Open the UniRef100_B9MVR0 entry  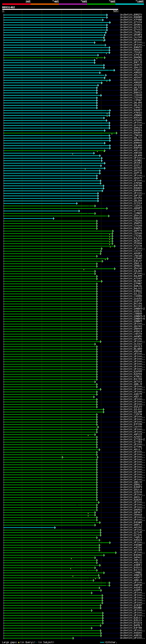click(131, 191)
